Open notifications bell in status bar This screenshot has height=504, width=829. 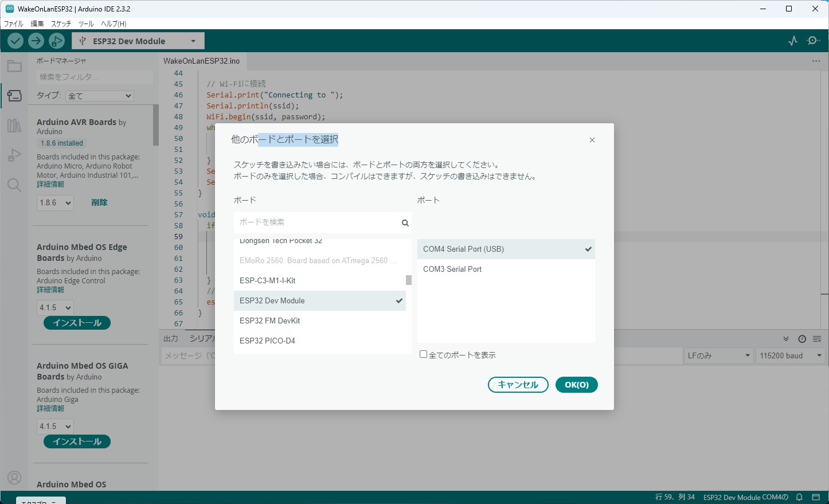coord(799,497)
